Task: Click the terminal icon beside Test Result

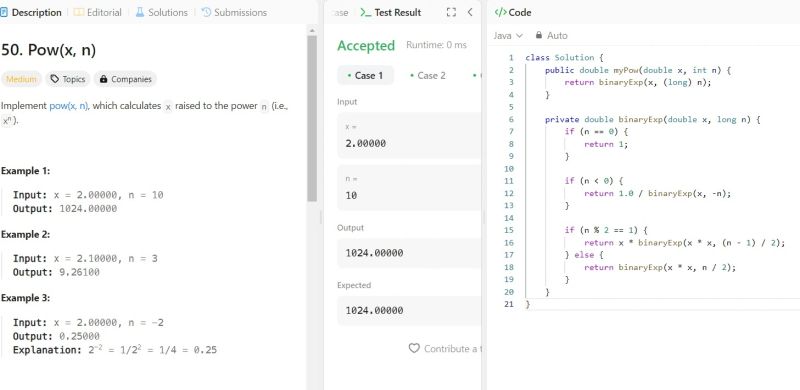Action: click(365, 12)
